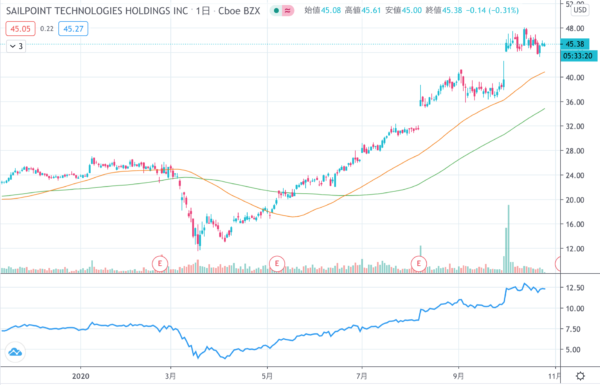Click the pink approximate-data icon
Image resolution: width=600 pixels, height=385 pixels.
point(287,11)
